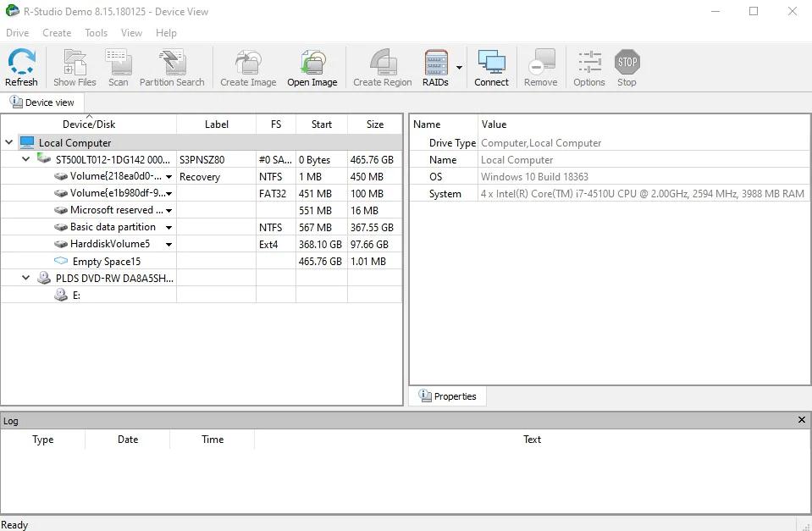Open the Help menu
Image resolution: width=812 pixels, height=531 pixels.
click(166, 33)
